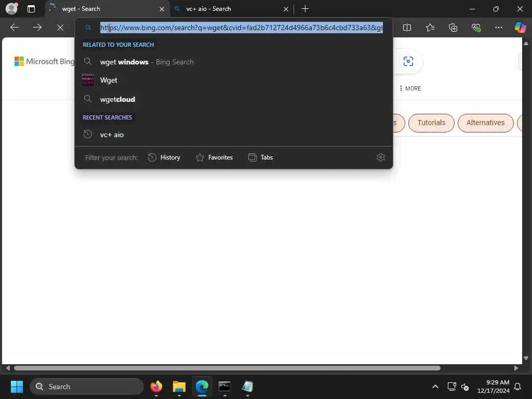
Task: Filter the search by Favorites
Action: pos(214,157)
